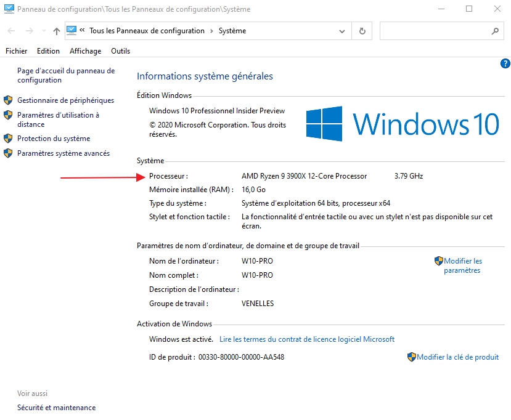
Task: Open 'Paramètres d'utilisation à distance'
Action: (x=58, y=120)
